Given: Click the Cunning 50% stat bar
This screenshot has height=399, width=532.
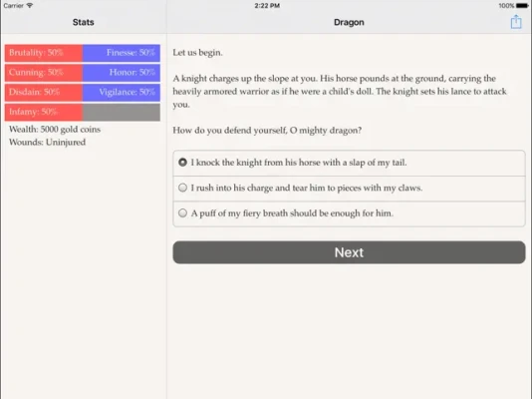Looking at the screenshot, I should coord(44,73).
